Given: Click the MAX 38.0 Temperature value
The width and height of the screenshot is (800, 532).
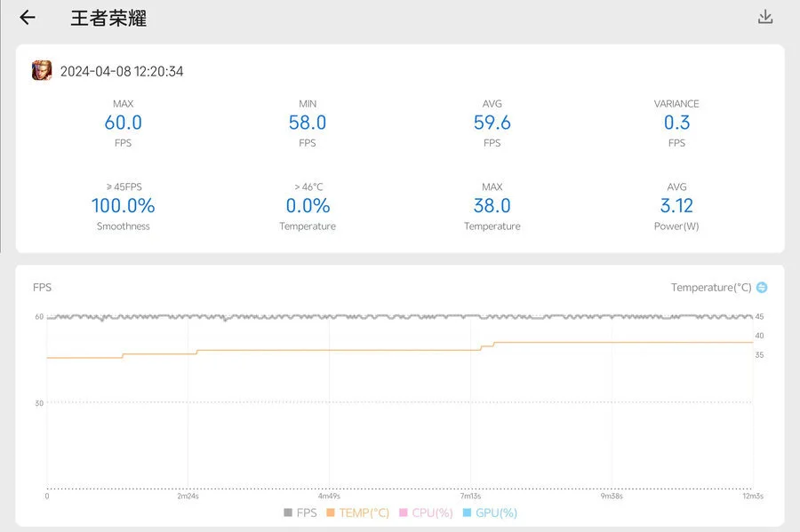Looking at the screenshot, I should (492, 206).
